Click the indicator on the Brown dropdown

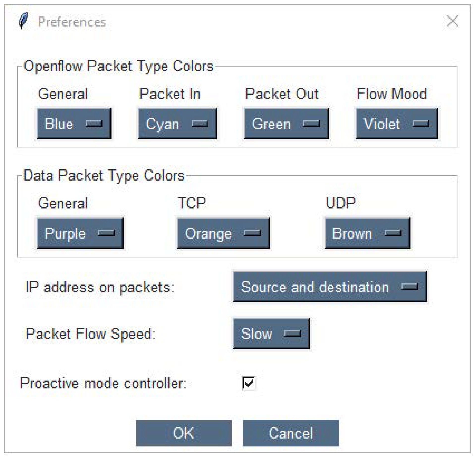393,233
